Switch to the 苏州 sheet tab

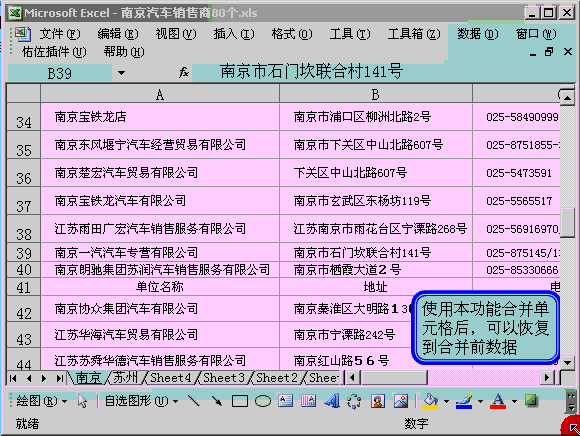125,378
